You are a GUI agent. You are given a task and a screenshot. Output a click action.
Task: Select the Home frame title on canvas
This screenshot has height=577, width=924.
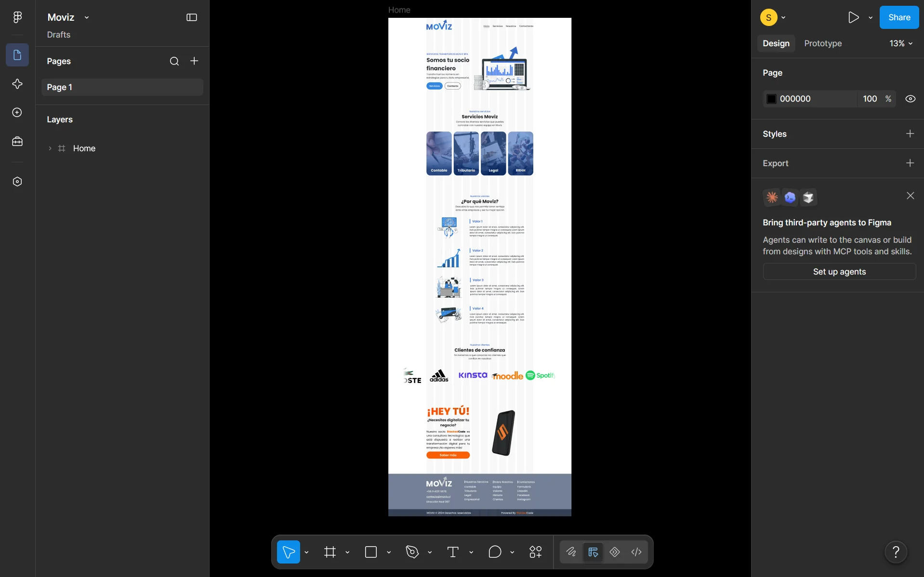tap(399, 10)
